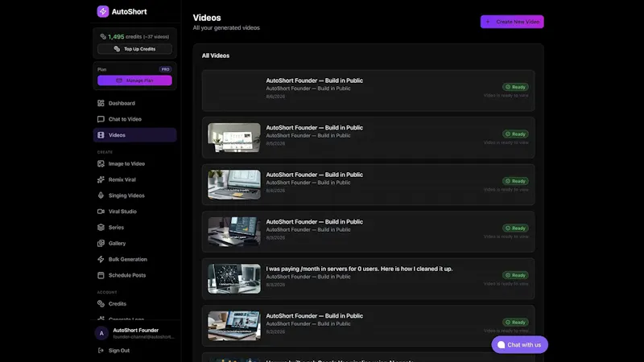Open Gallery images icon

(x=101, y=244)
